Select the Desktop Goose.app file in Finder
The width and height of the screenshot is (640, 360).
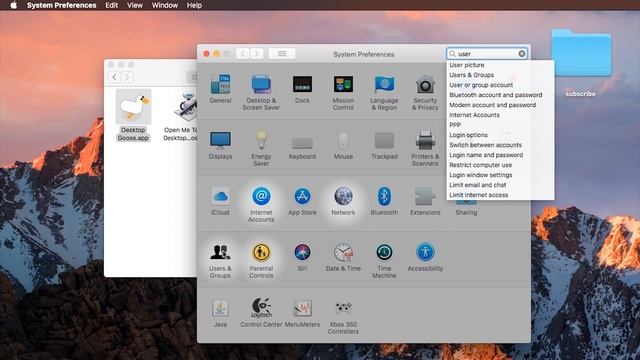(x=133, y=116)
